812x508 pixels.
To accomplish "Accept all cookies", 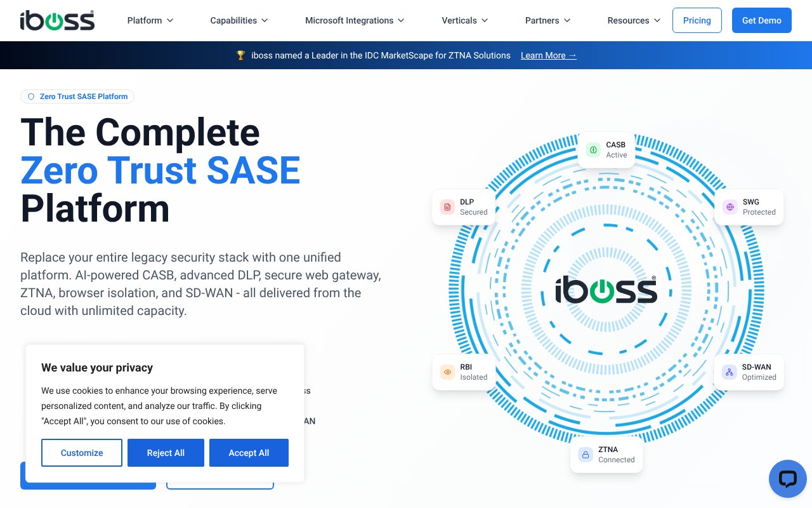I will click(x=249, y=453).
